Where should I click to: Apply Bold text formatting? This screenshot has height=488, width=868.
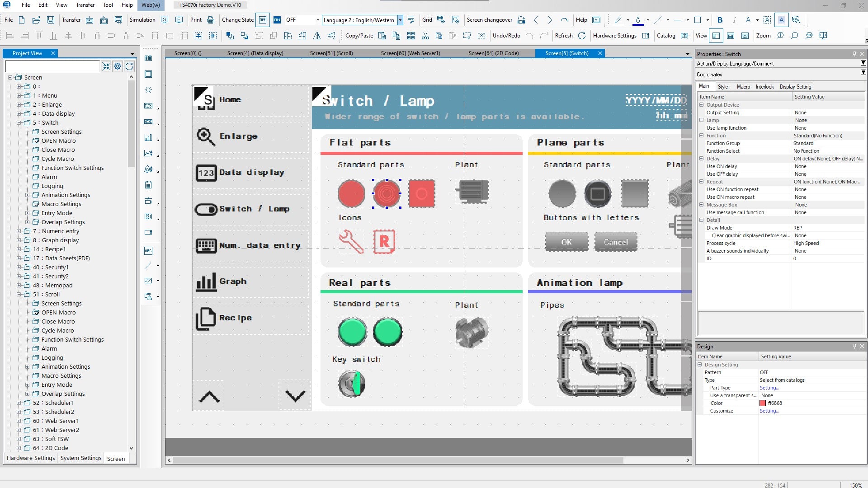pyautogui.click(x=720, y=20)
